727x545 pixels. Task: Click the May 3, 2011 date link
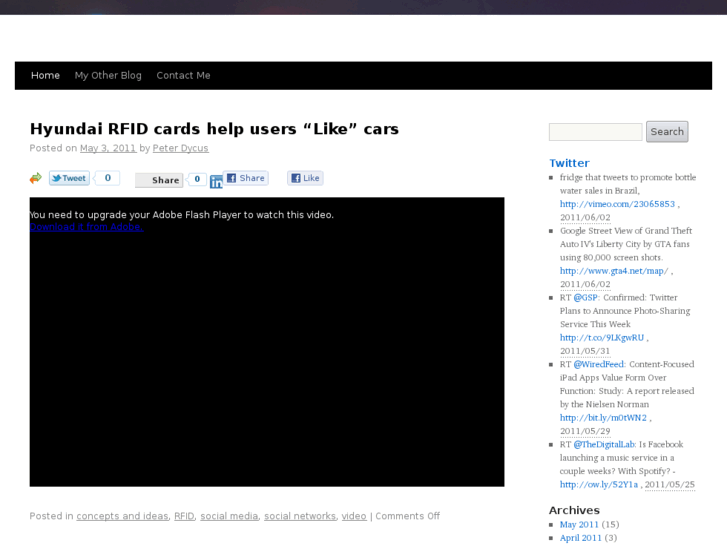click(x=108, y=148)
